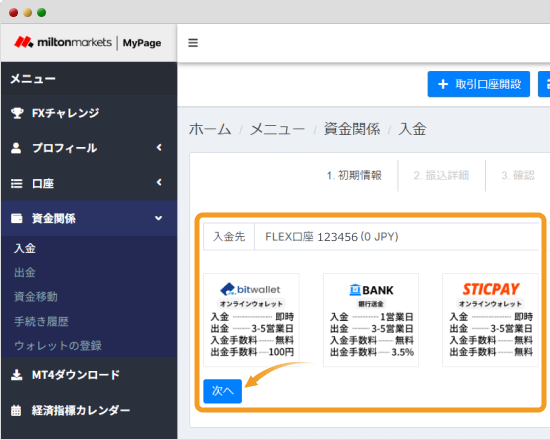Go to メニュー breadcrumb
Viewport: 550px width, 440px height.
277,129
